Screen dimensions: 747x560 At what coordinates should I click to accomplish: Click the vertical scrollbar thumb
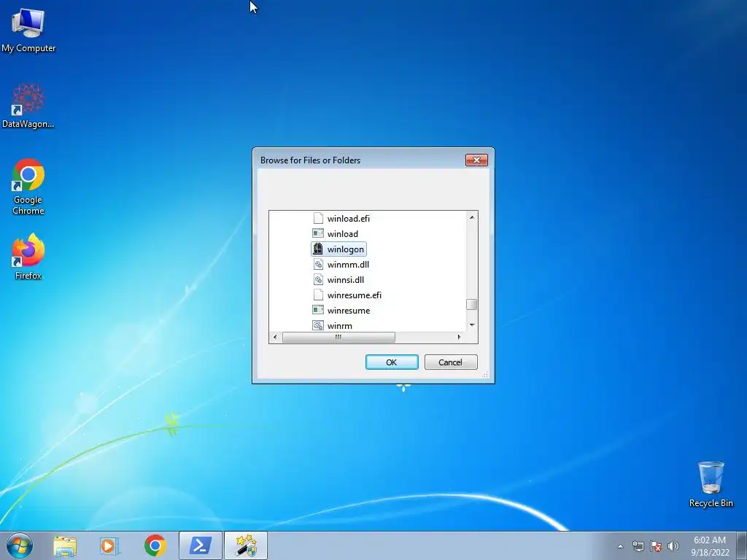tap(472, 304)
